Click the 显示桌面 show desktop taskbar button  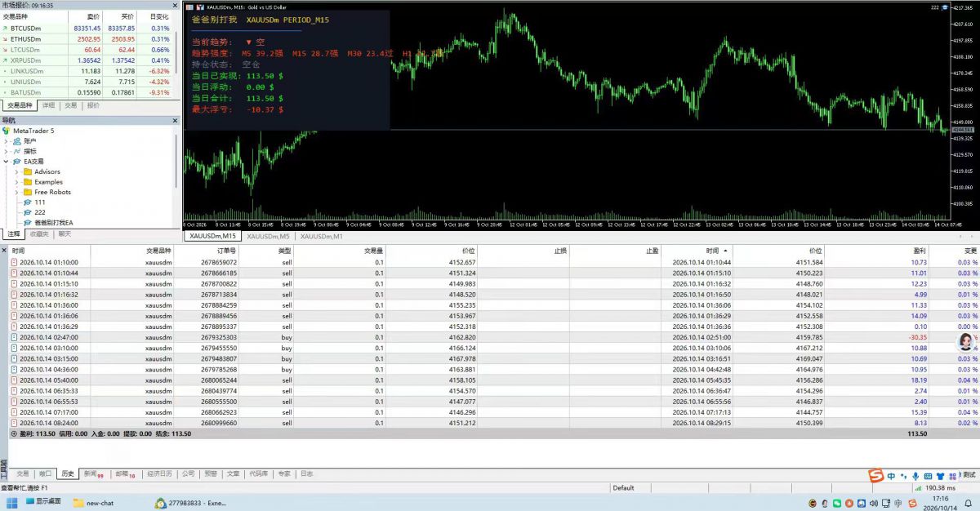click(42, 502)
